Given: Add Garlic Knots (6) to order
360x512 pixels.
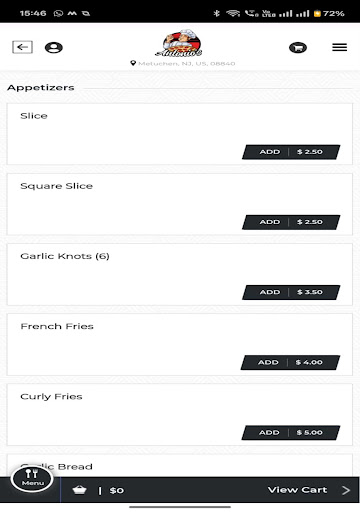Looking at the screenshot, I should click(291, 292).
